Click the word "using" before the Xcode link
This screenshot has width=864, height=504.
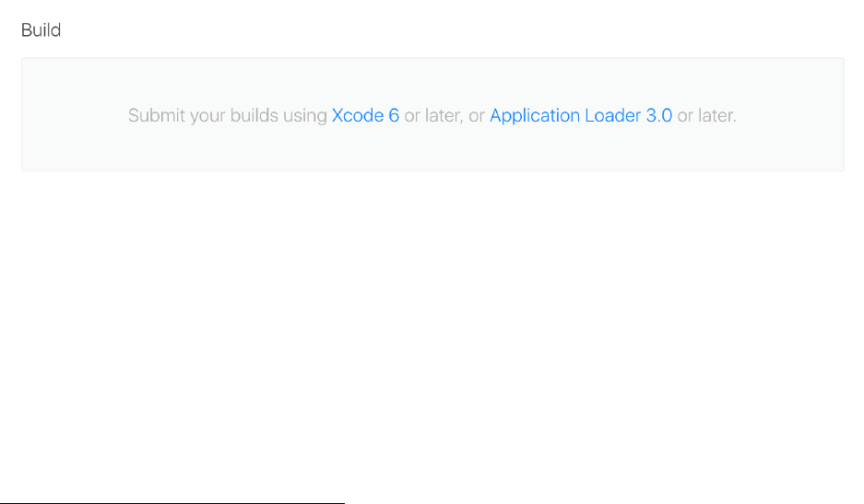click(306, 116)
